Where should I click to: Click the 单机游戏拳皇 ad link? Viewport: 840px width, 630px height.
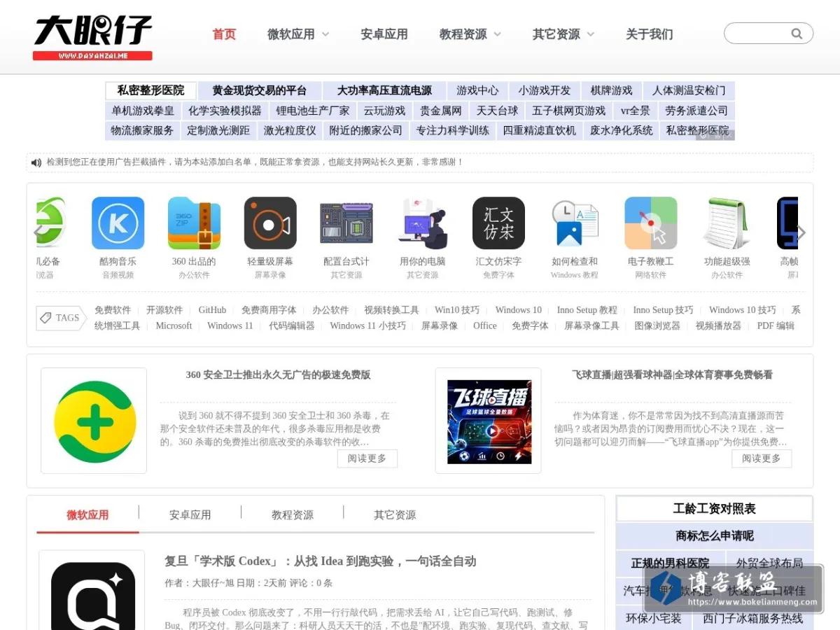point(143,111)
